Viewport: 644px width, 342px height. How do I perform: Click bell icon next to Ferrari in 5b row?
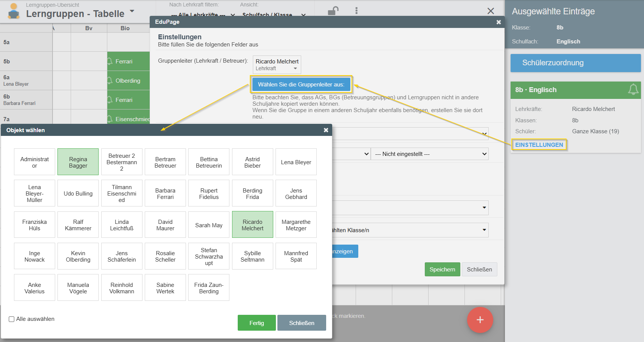coord(110,61)
